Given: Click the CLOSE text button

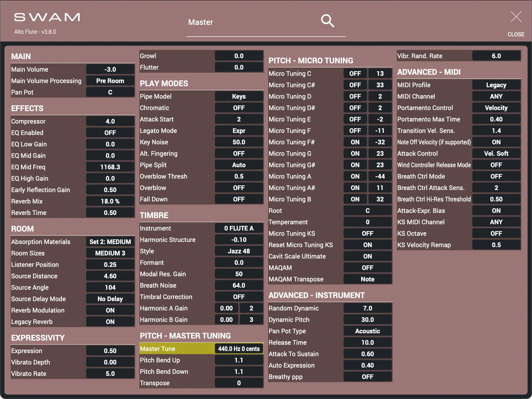Looking at the screenshot, I should coord(516,34).
